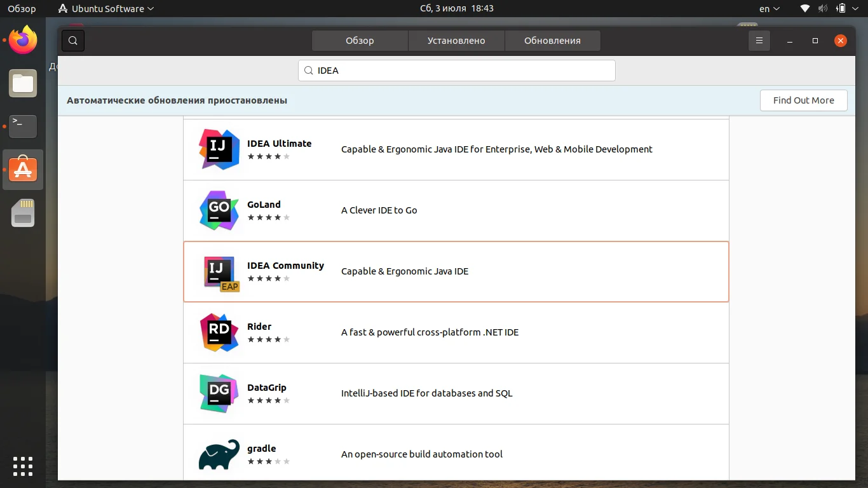Click the Rider star rating
Screen dimensions: 868x488
click(x=269, y=339)
